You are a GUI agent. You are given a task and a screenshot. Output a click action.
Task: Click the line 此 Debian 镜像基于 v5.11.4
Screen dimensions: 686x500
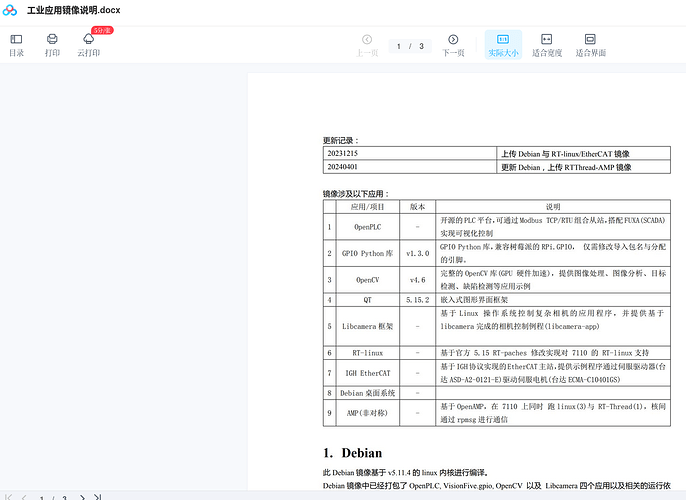(x=405, y=472)
